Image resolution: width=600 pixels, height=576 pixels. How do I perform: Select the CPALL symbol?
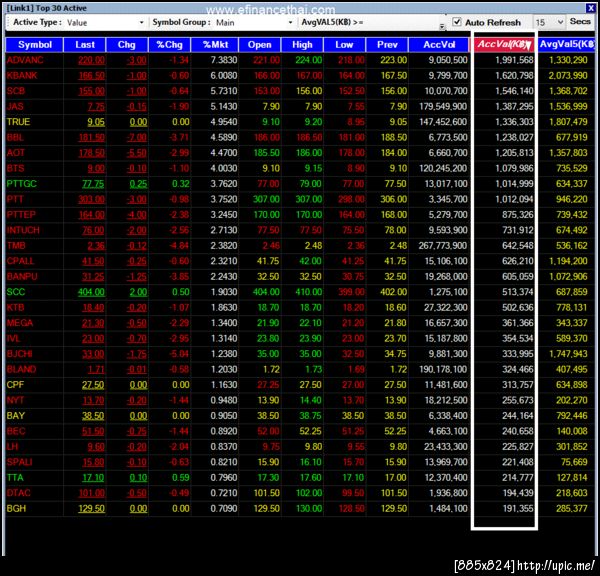20,261
